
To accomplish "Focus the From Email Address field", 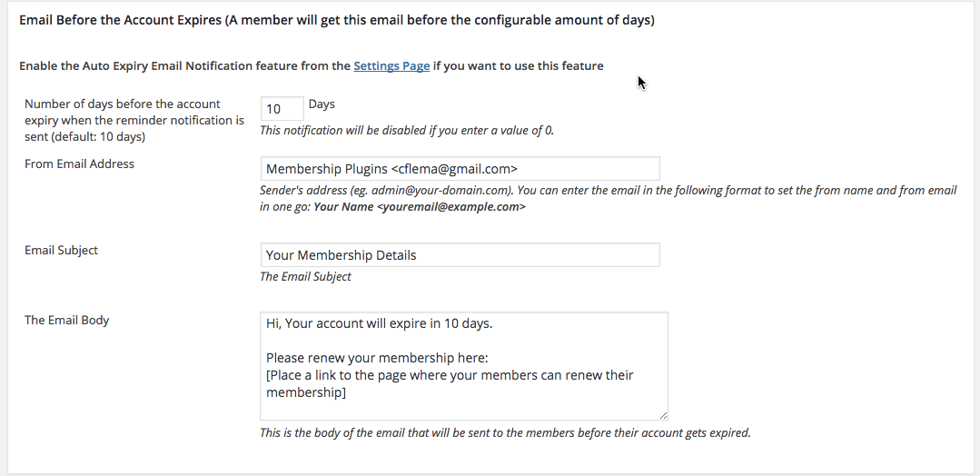I will (460, 169).
